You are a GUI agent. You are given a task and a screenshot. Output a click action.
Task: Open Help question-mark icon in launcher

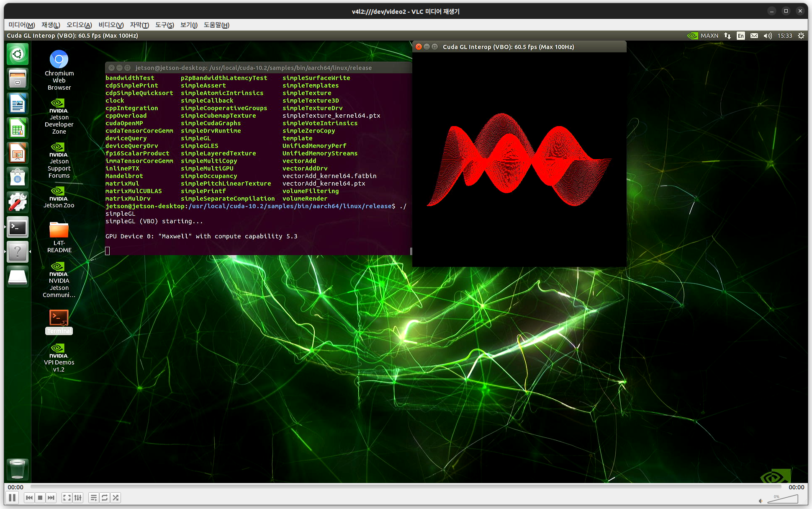pos(18,252)
